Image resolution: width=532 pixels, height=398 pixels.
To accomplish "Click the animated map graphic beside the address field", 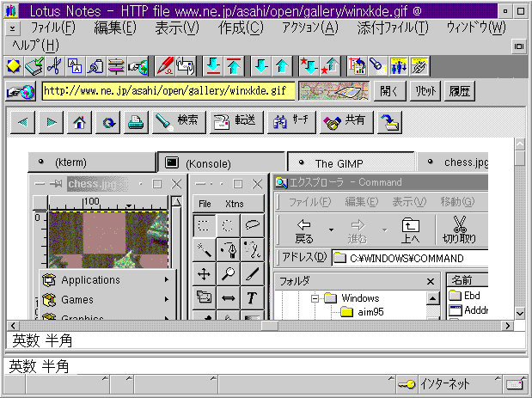I will click(x=333, y=91).
